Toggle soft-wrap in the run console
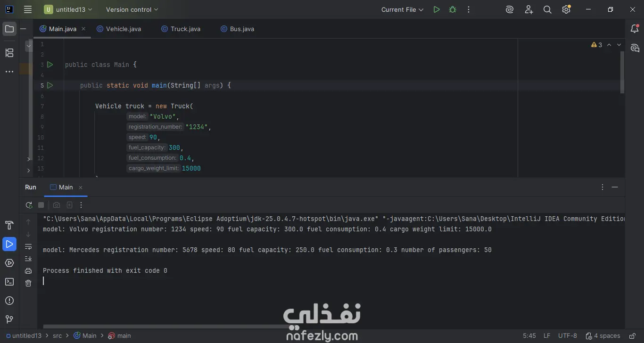The width and height of the screenshot is (644, 343). [x=28, y=246]
